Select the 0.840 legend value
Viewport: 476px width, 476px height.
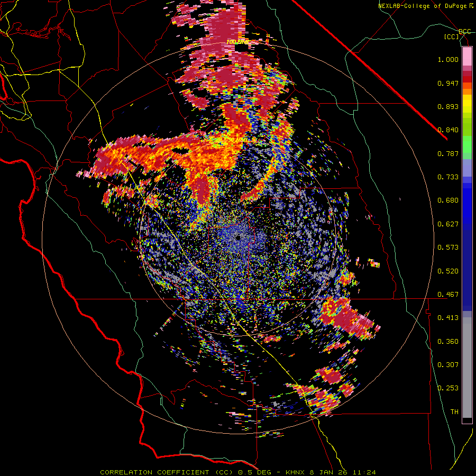coord(448,130)
